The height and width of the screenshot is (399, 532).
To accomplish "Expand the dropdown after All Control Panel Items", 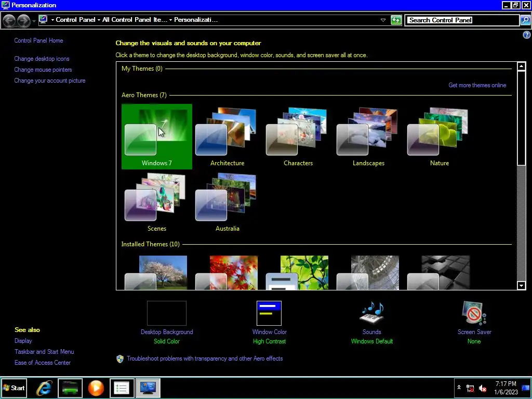I will (x=170, y=20).
